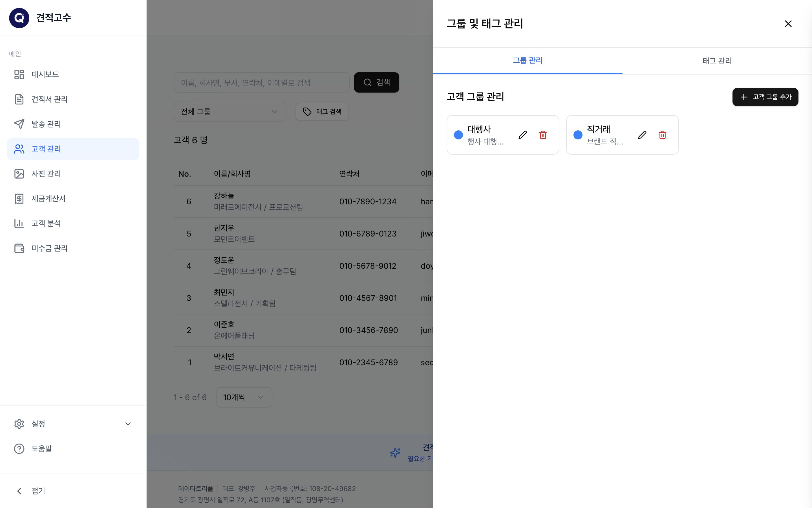Screen dimensions: 812x508
Task: Edit the 대행사 group with pencil icon
Action: click(522, 135)
